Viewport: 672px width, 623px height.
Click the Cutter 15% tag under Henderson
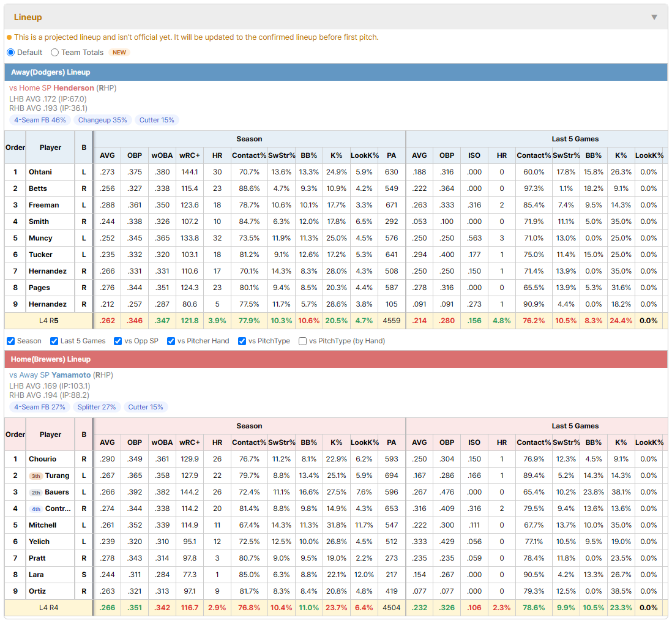[157, 120]
